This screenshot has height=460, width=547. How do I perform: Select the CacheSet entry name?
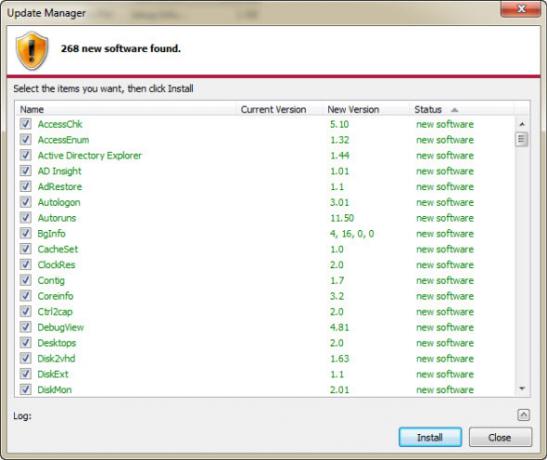coord(58,249)
